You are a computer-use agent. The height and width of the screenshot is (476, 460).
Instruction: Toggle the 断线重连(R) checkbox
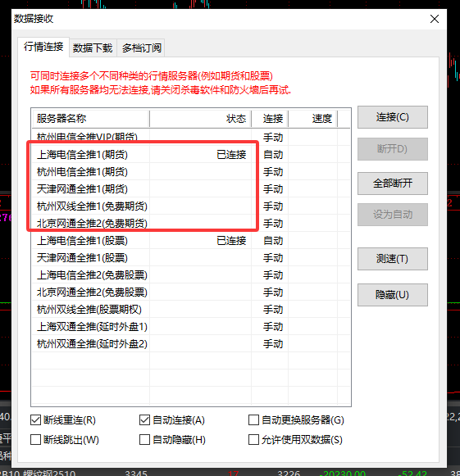coord(63,420)
